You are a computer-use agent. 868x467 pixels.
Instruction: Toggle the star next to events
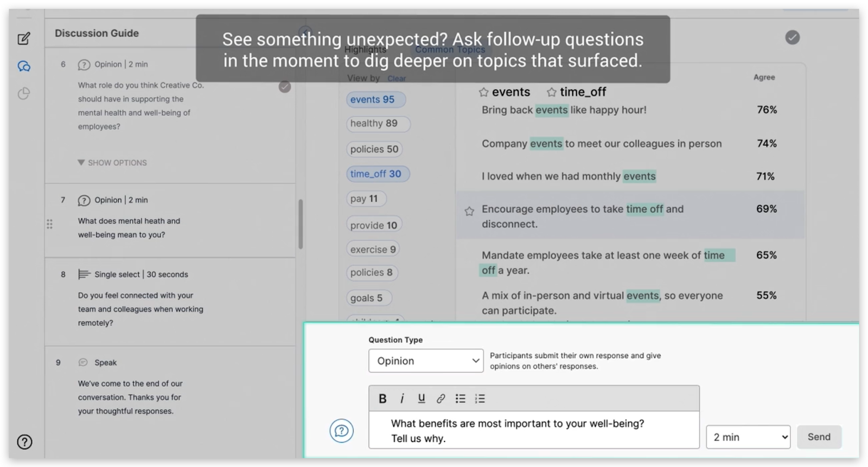click(484, 92)
